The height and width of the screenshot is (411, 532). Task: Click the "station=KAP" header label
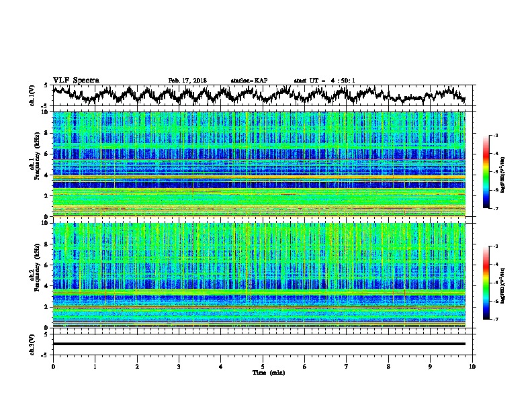(249, 81)
